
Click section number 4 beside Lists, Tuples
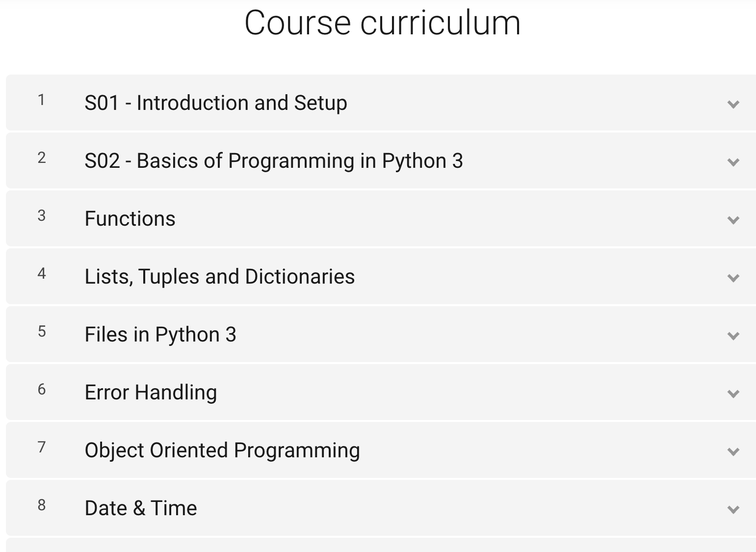pos(42,274)
